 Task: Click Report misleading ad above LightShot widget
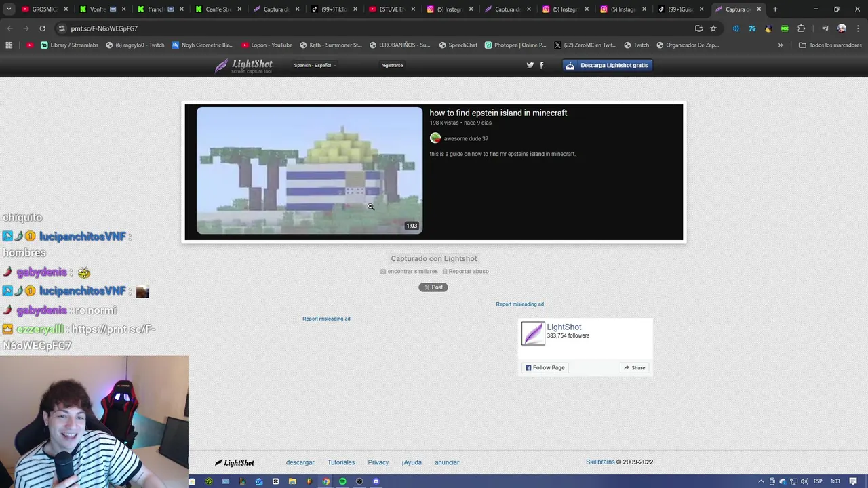point(519,304)
